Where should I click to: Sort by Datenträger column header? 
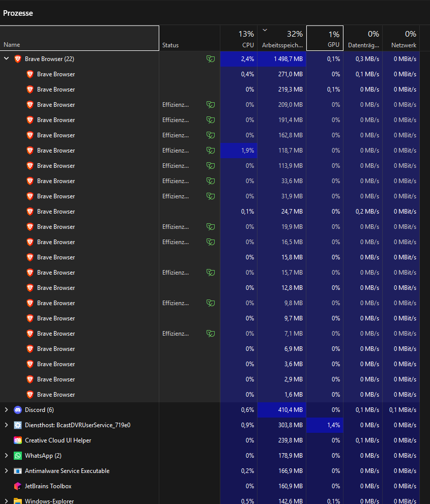(x=363, y=38)
